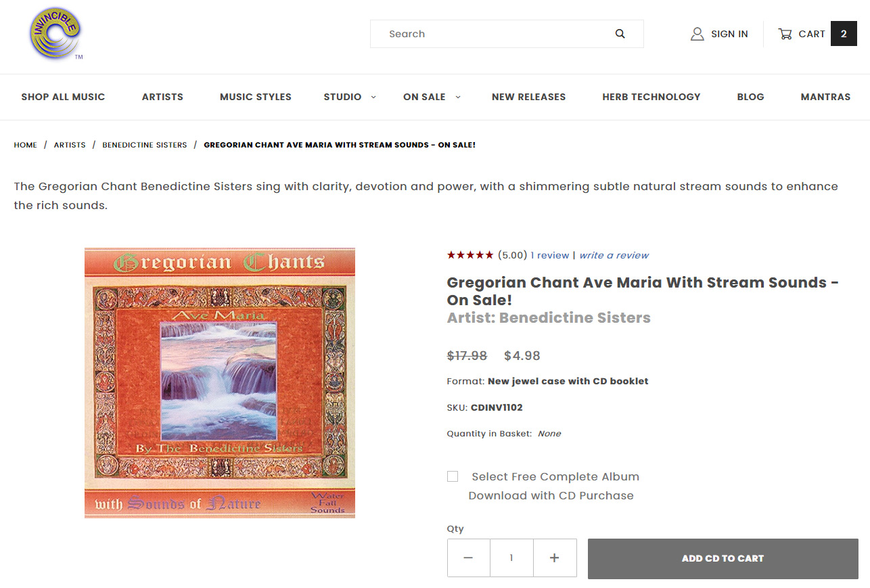Click the shopping cart icon
This screenshot has height=588, width=870.
pos(785,34)
